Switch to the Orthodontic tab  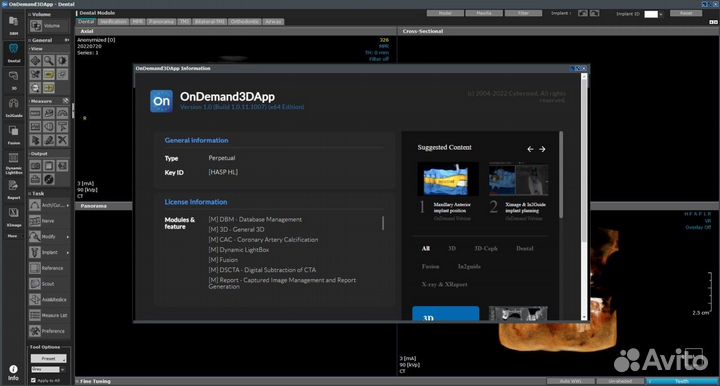point(245,22)
